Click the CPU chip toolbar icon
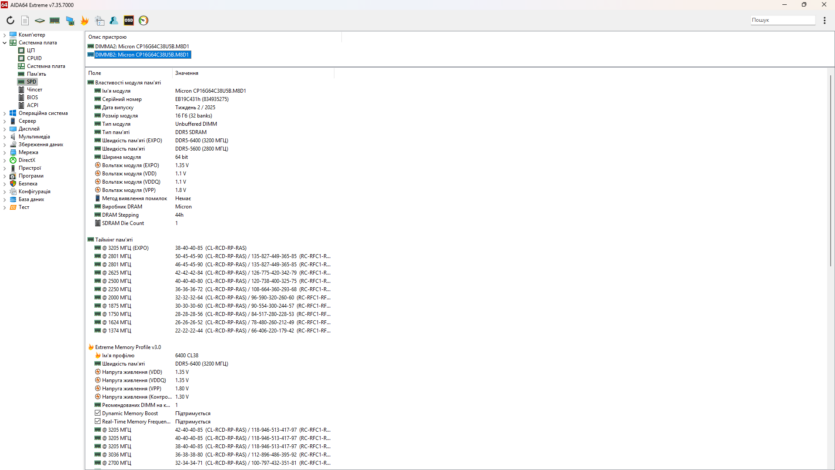Viewport: 835px width, 470px height. pos(40,20)
